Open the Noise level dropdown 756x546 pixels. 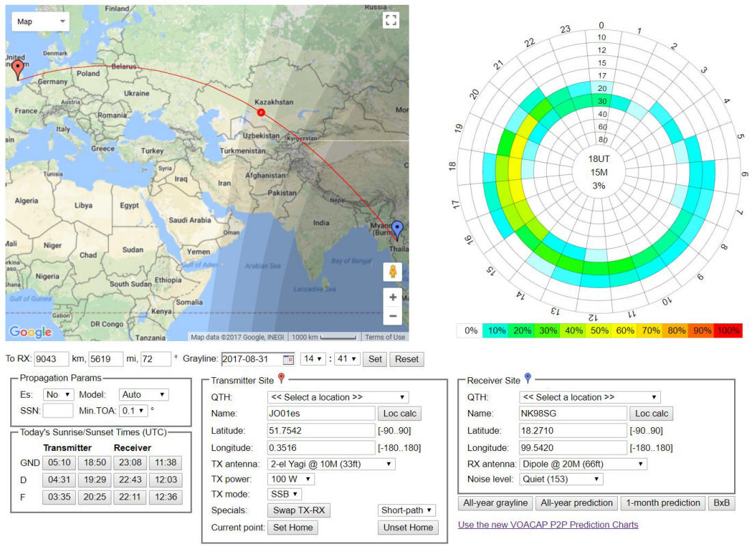pyautogui.click(x=559, y=479)
